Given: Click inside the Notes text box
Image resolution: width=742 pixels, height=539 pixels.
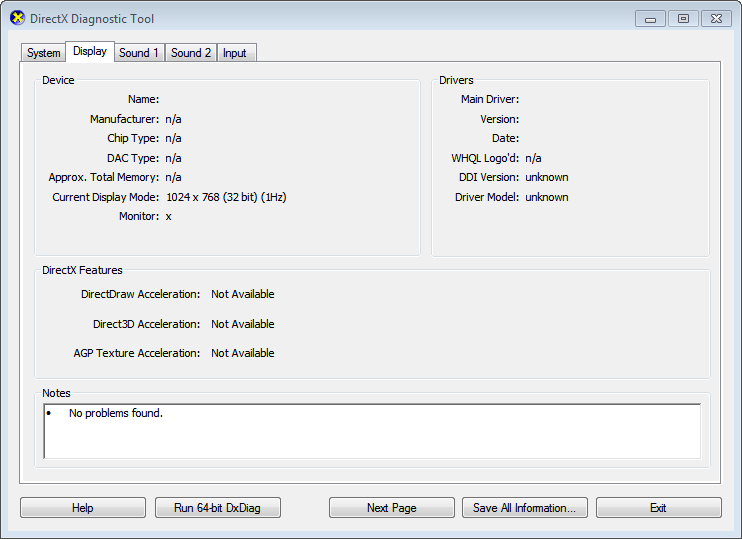Looking at the screenshot, I should (372, 431).
